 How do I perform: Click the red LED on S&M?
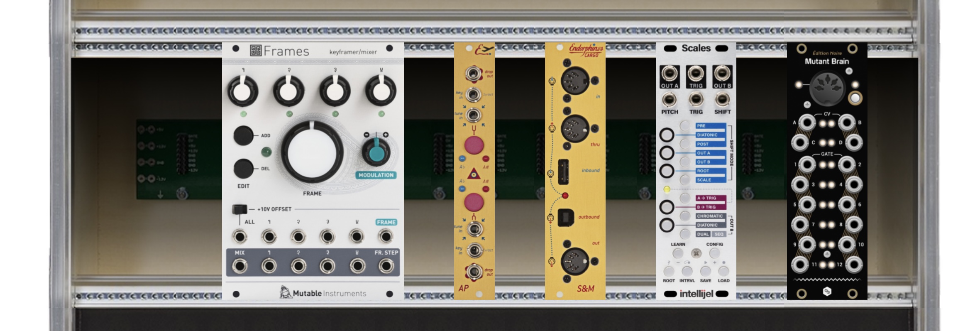565,196
